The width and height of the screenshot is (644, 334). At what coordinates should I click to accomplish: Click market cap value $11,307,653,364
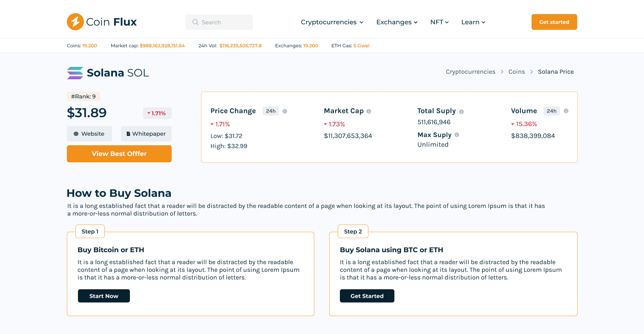point(348,136)
